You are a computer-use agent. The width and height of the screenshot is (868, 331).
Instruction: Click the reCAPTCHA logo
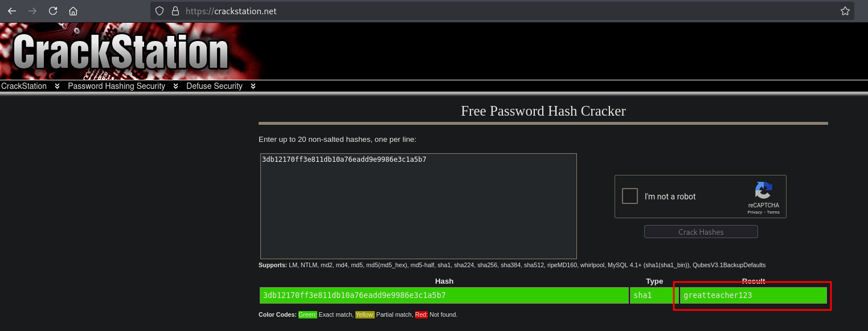tap(763, 191)
